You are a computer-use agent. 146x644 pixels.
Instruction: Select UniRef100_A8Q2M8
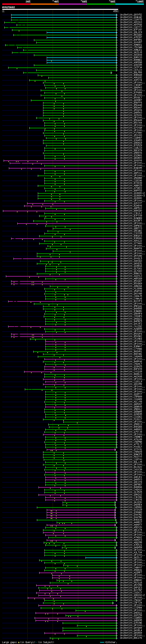coord(131,543)
